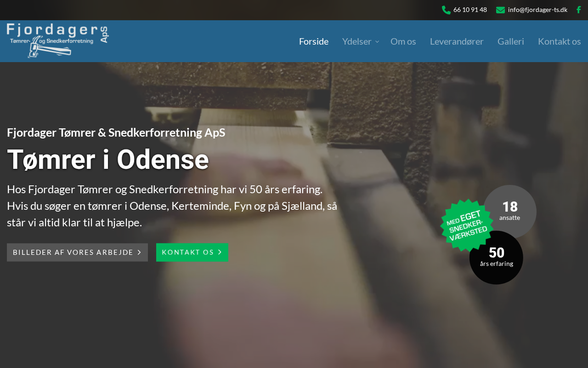Open the Ydelser menu item
The height and width of the screenshot is (368, 588).
357,41
